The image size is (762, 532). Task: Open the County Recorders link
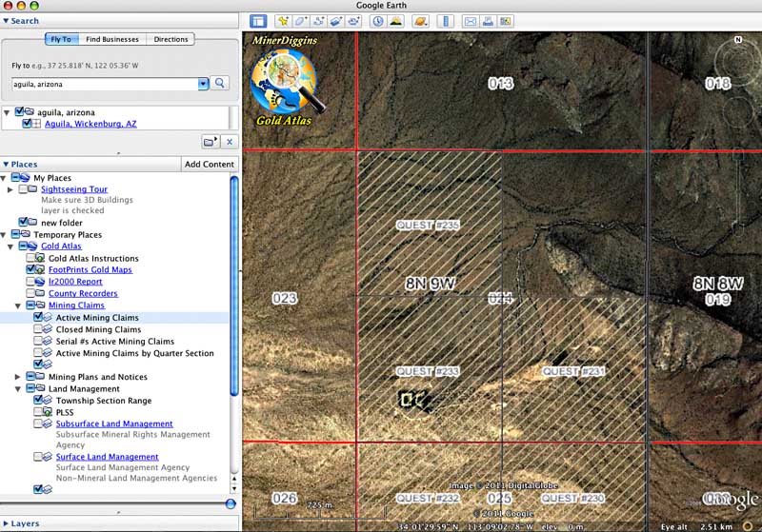coord(83,293)
